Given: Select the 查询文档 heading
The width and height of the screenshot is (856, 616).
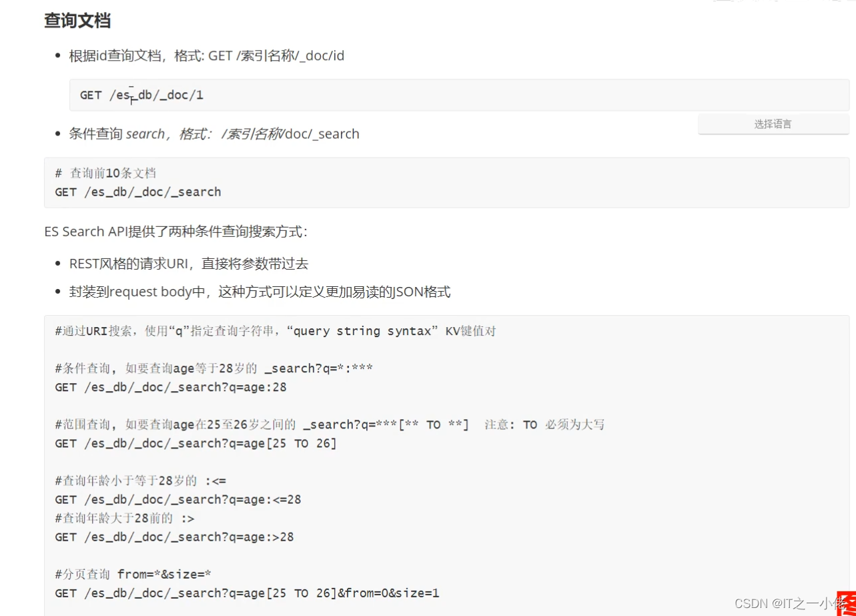Looking at the screenshot, I should 77,21.
